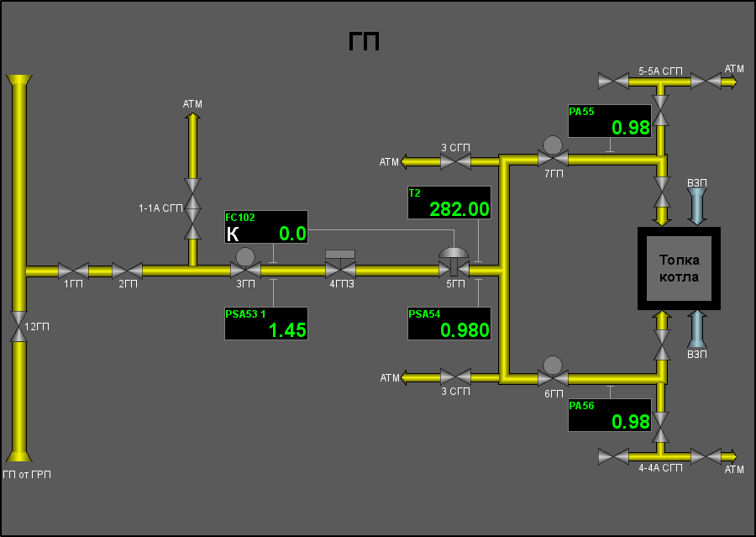Image resolution: width=756 pixels, height=537 pixels.
Task: Open the PA55 pressure display
Action: pyautogui.click(x=610, y=121)
